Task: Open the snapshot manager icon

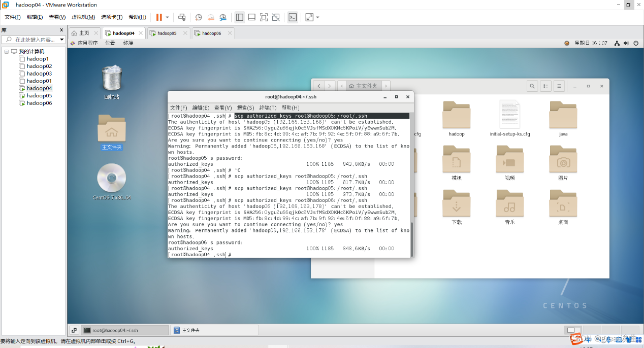Action: coord(223,17)
